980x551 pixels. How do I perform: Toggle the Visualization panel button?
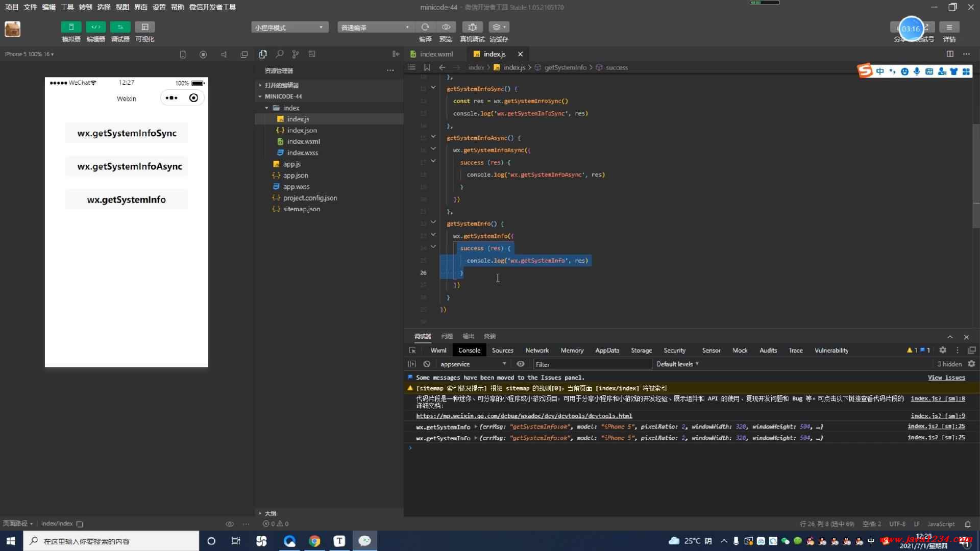tap(145, 27)
